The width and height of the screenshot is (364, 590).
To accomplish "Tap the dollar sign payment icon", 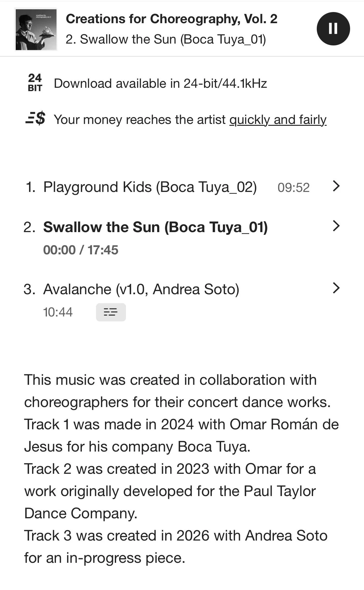I will coord(35,119).
